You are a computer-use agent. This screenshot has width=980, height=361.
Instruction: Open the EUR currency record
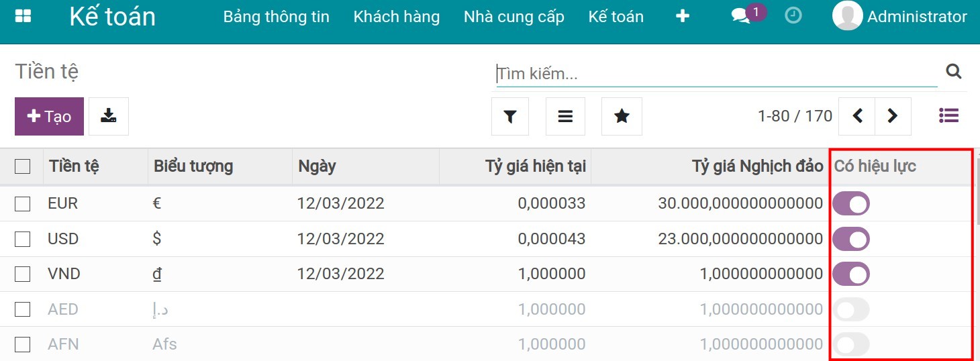(63, 203)
